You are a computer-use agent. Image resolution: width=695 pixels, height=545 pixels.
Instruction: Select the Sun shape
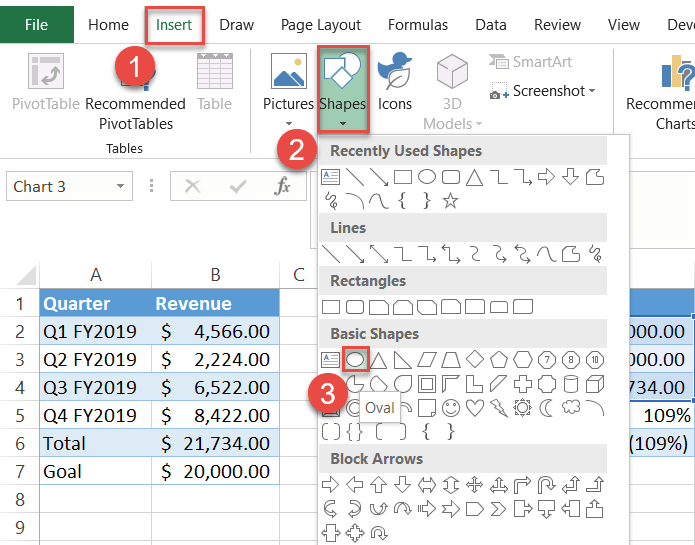click(523, 408)
